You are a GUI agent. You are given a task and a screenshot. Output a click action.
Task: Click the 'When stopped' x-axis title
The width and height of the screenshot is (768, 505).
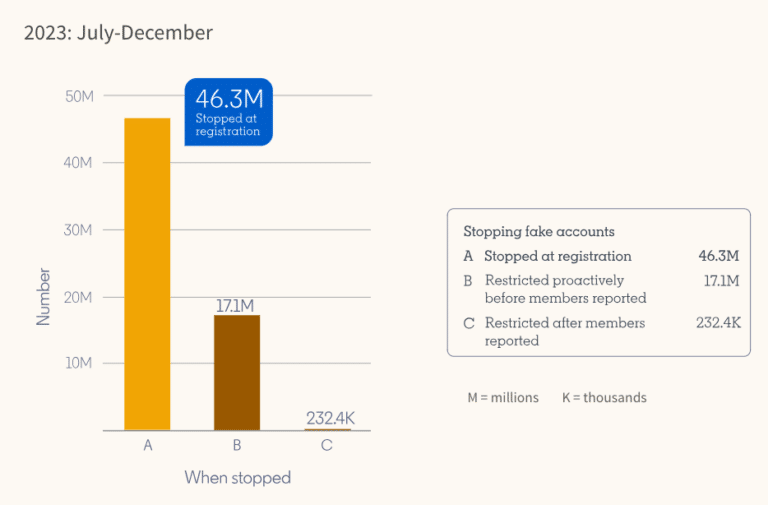[x=237, y=478]
